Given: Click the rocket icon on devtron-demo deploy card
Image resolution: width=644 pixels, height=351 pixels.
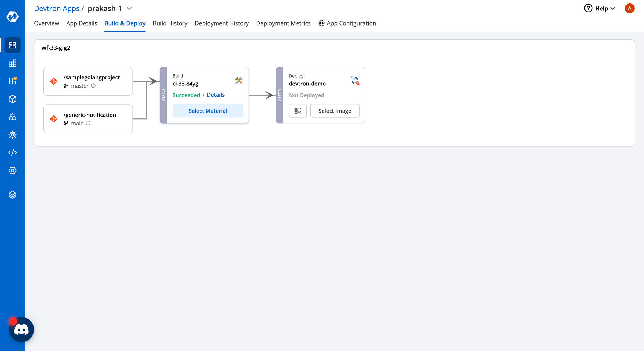Looking at the screenshot, I should point(355,80).
